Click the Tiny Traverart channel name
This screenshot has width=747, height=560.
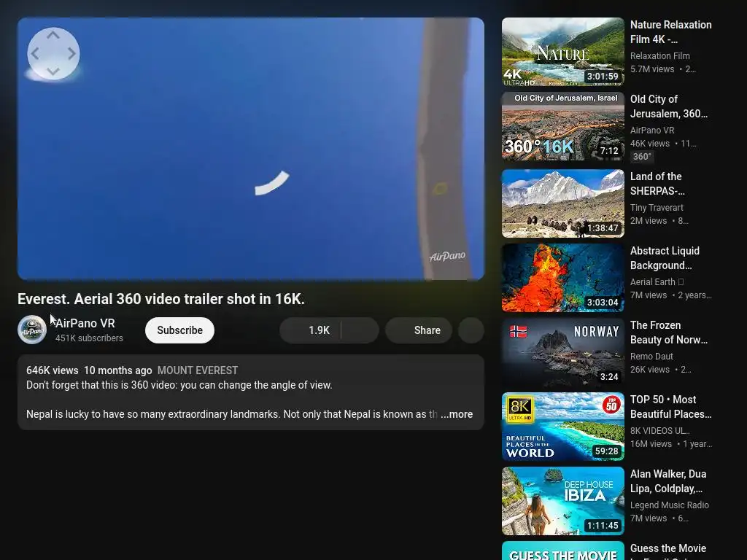pyautogui.click(x=657, y=207)
